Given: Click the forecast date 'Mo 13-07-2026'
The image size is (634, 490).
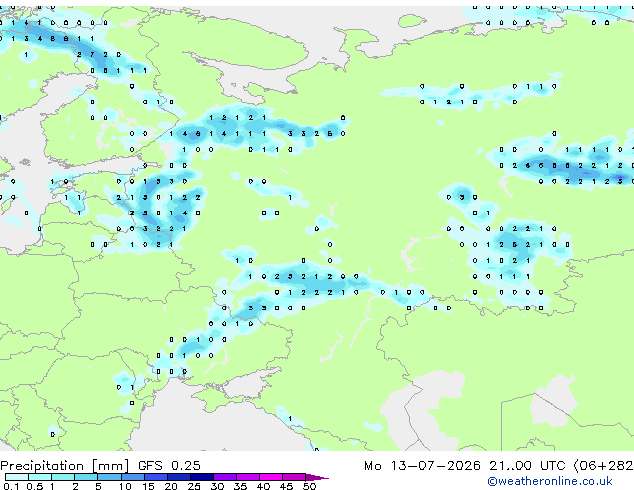Looking at the screenshot, I should 422,466.
